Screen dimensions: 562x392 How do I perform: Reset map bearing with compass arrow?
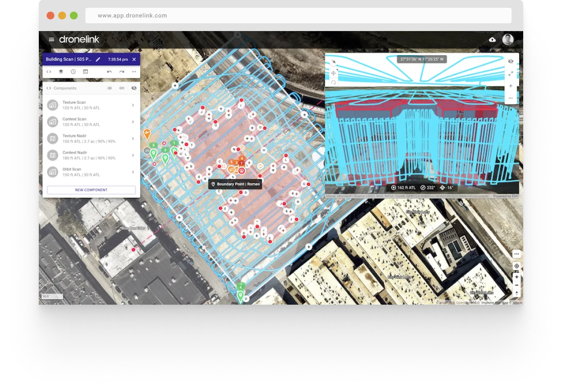pos(516,293)
